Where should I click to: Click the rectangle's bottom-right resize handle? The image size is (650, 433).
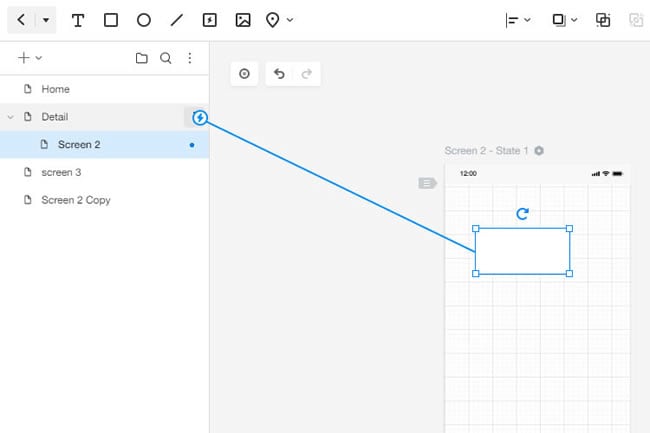coord(569,273)
